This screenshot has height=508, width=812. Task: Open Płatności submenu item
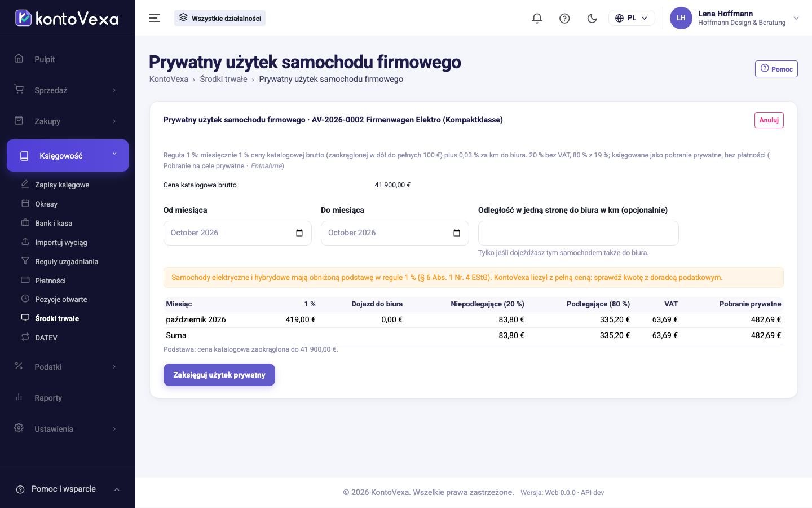(x=50, y=281)
